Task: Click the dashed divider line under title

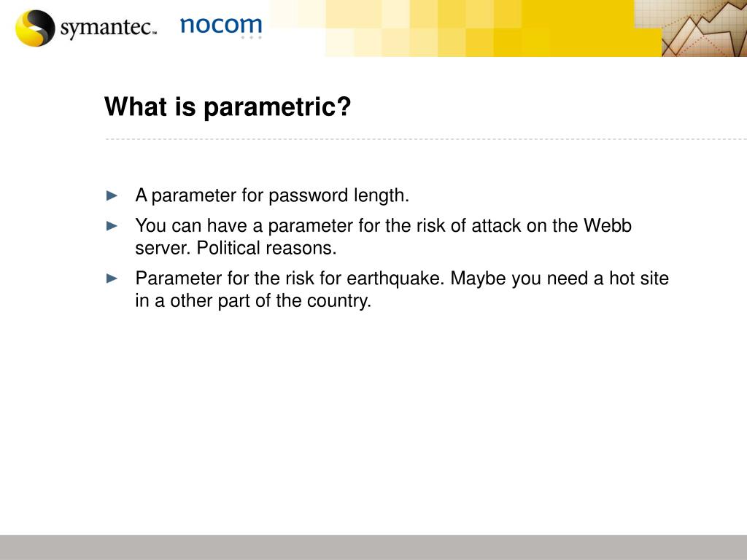Action: click(426, 139)
